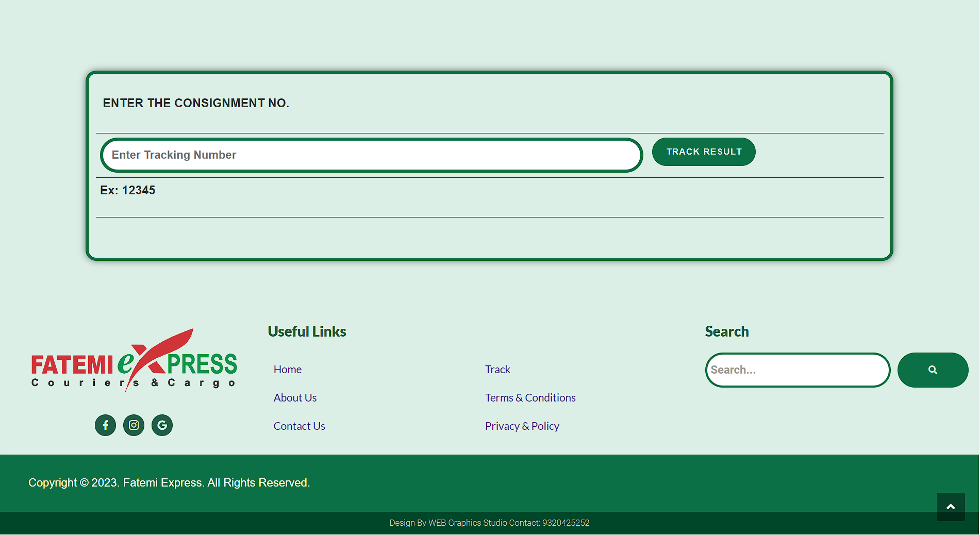Screen dimensions: 980x535
Task: Go to the Home link
Action: (287, 370)
